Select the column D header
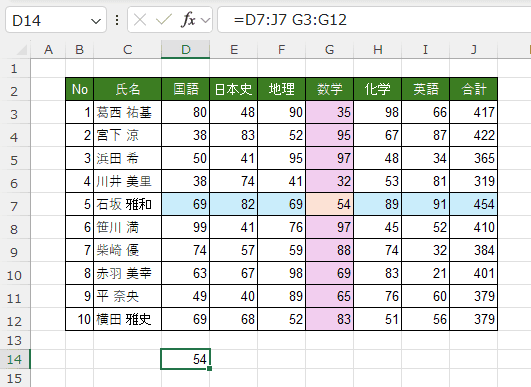Viewport: 531px width, 387px height. tap(186, 50)
